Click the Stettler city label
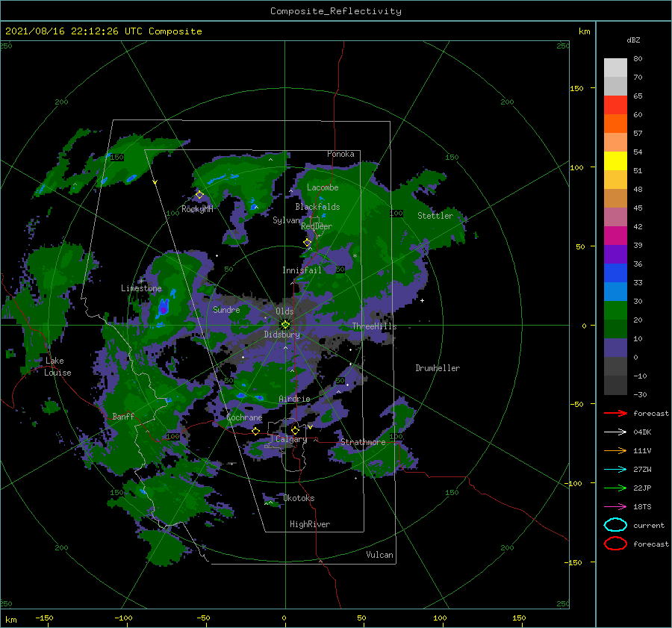 435,216
